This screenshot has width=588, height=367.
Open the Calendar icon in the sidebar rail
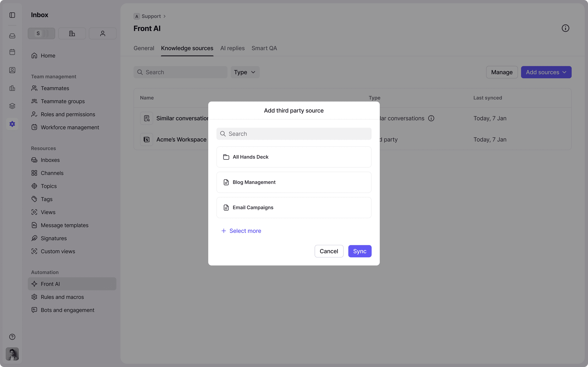(x=12, y=52)
